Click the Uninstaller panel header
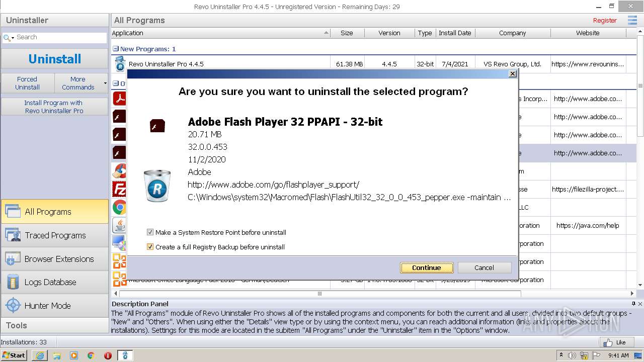The height and width of the screenshot is (362, 644). coord(55,20)
